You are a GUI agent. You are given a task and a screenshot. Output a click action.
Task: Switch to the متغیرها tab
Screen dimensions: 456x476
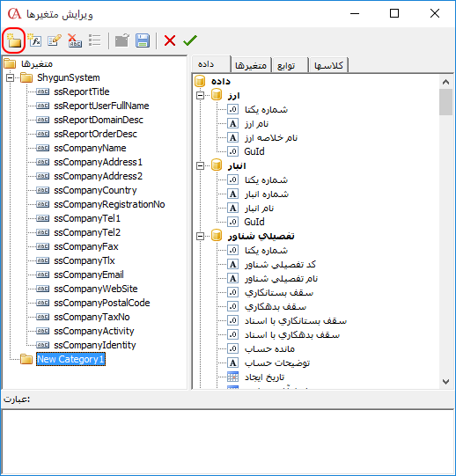[x=251, y=65]
